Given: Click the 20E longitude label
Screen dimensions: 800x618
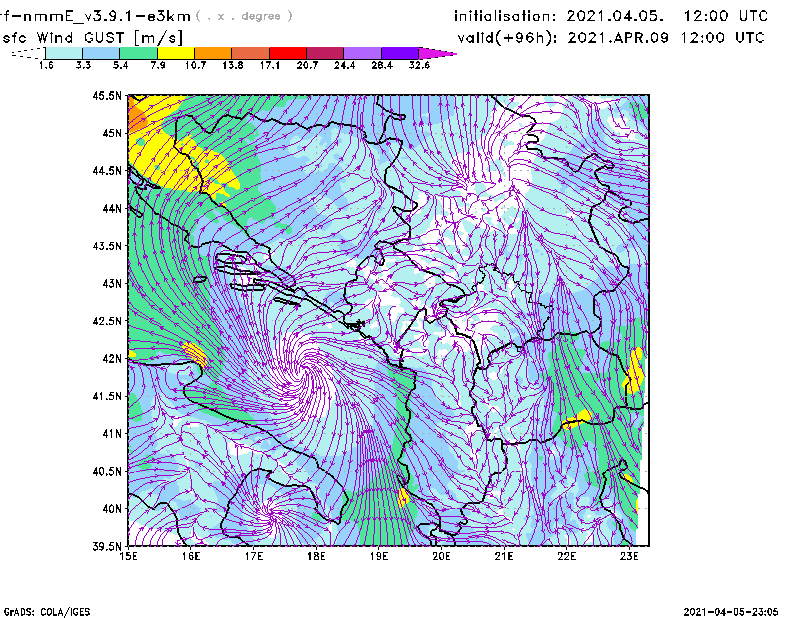Looking at the screenshot, I should pos(441,556).
